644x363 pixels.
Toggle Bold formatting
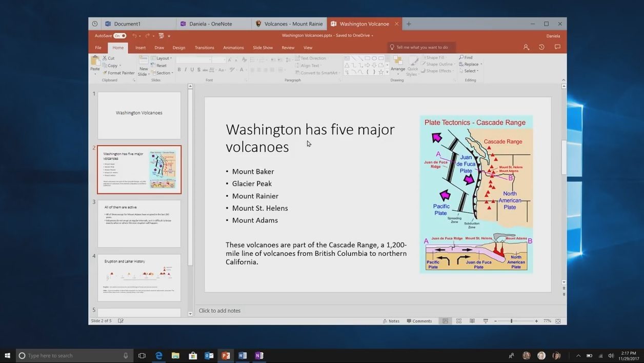[x=179, y=70]
